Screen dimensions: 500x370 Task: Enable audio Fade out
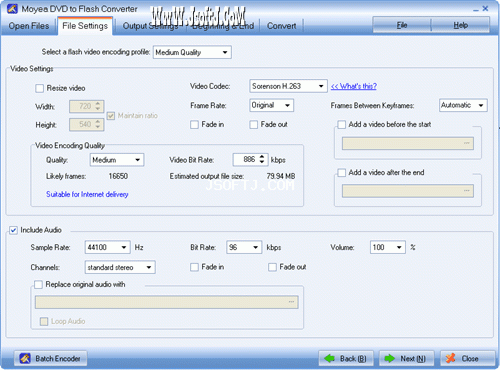272,267
